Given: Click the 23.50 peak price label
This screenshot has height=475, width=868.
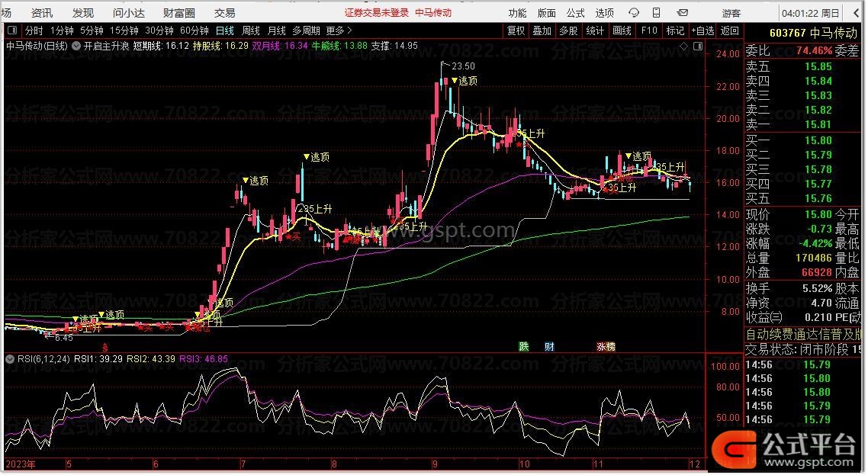Looking at the screenshot, I should pyautogui.click(x=463, y=66).
